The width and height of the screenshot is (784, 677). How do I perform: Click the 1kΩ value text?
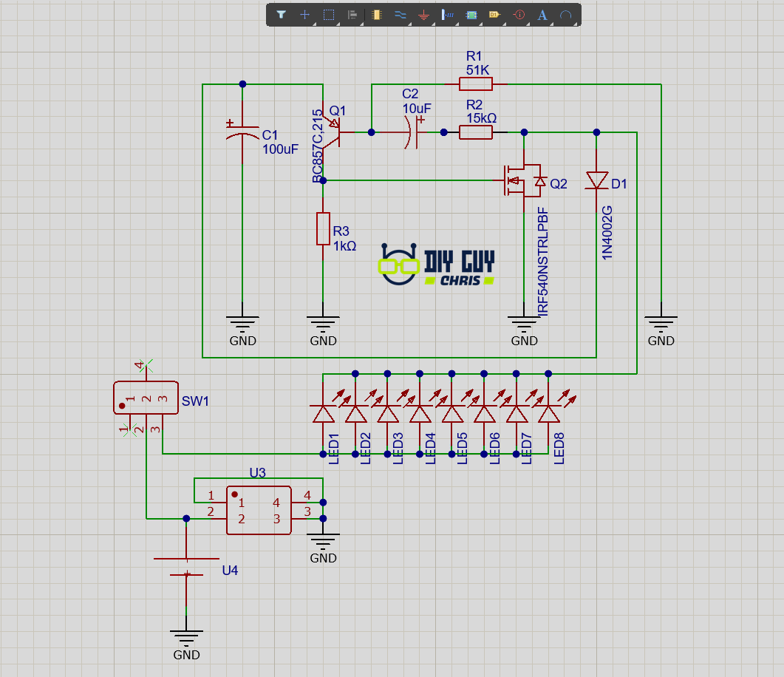coord(344,246)
